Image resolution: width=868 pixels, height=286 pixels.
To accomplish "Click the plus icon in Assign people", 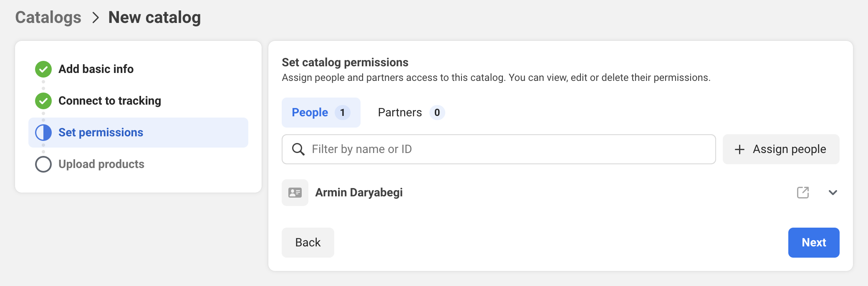I will click(739, 150).
